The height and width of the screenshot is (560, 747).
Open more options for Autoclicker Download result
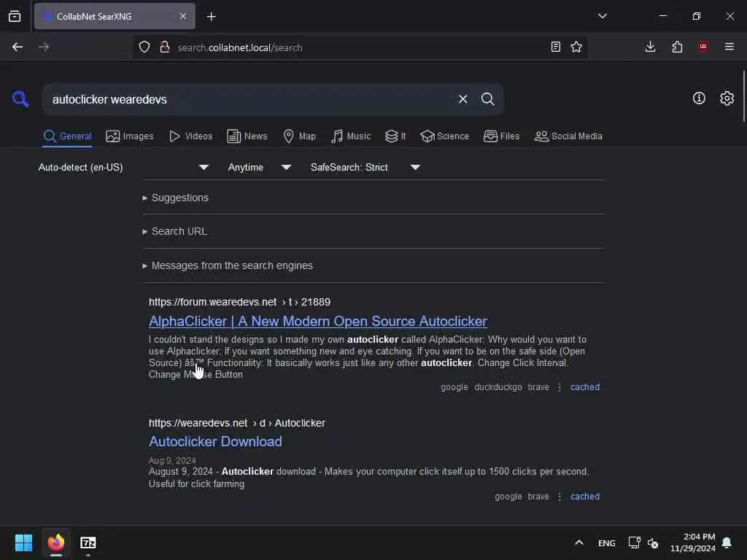coord(560,497)
